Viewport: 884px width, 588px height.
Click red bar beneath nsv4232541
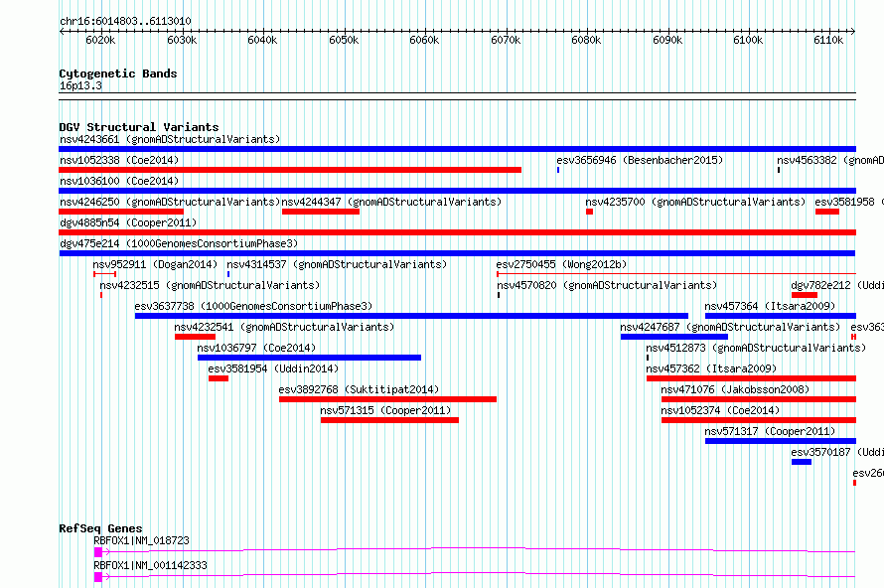pyautogui.click(x=195, y=337)
